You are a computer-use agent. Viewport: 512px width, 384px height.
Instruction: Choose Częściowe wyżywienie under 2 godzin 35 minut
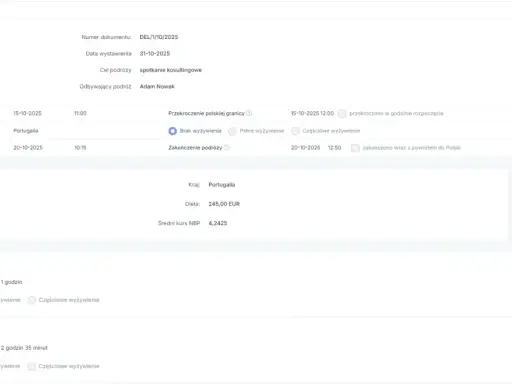[32, 366]
